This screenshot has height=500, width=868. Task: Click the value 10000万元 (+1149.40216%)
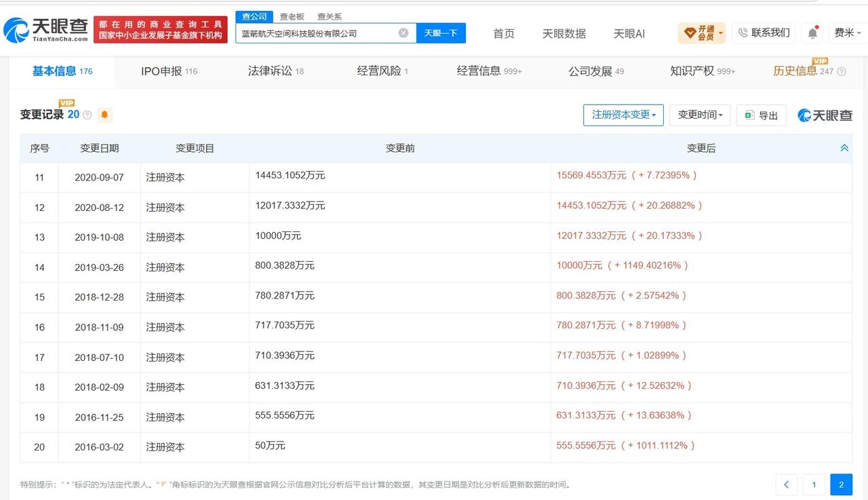click(x=623, y=265)
